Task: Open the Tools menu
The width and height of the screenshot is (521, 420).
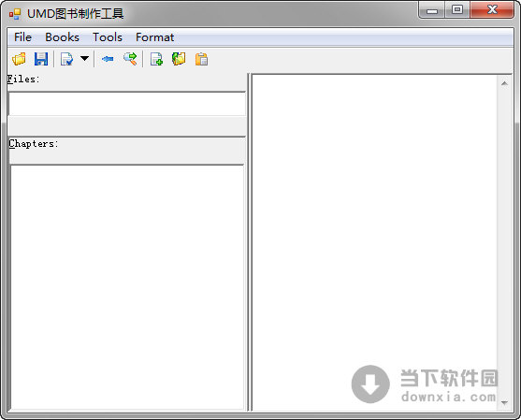Action: coord(108,37)
